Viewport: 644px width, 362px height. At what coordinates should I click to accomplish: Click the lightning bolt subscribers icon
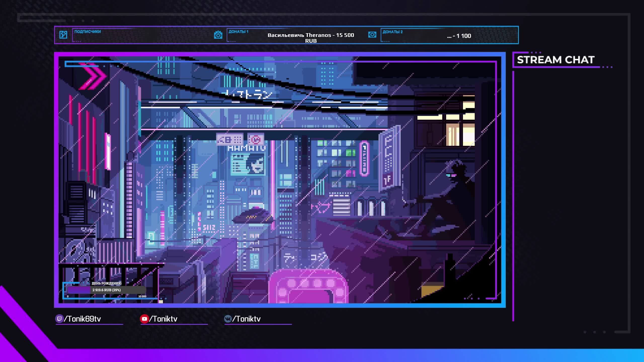[63, 35]
